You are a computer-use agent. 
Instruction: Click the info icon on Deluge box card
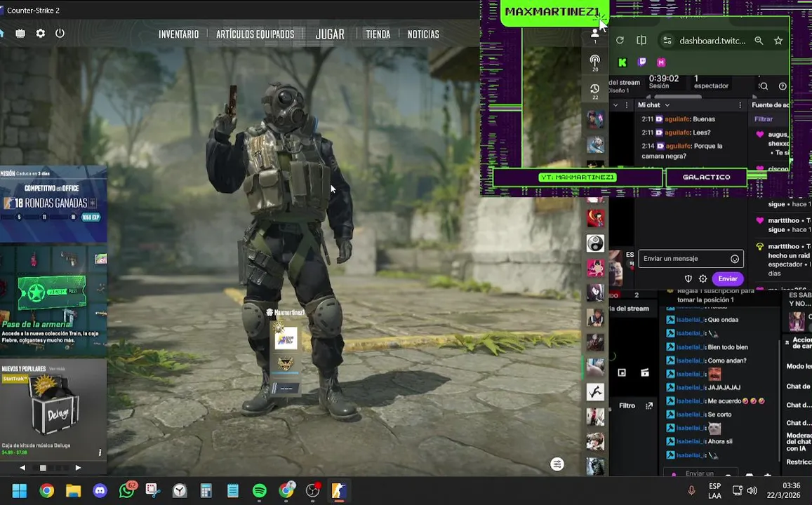click(100, 452)
